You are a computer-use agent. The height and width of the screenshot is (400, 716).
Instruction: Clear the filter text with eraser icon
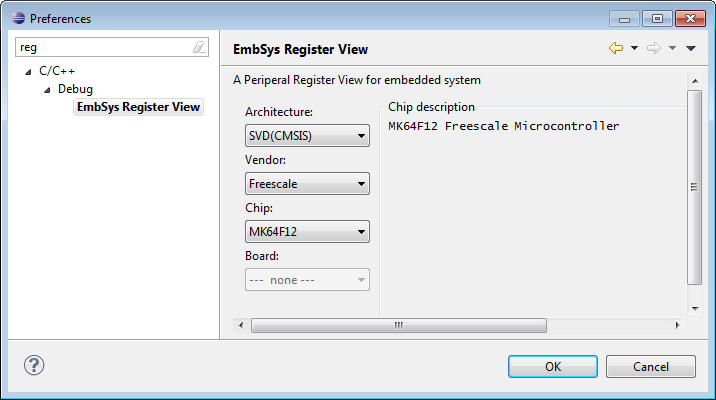[199, 47]
